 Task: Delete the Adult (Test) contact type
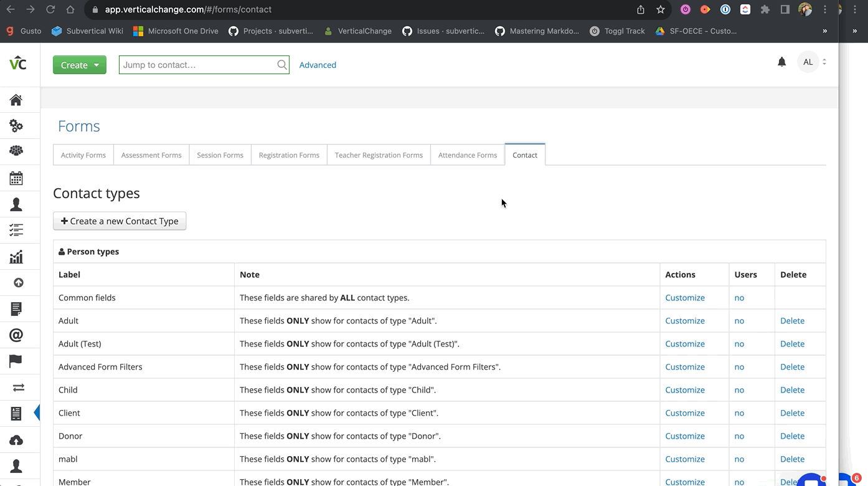[x=792, y=344]
